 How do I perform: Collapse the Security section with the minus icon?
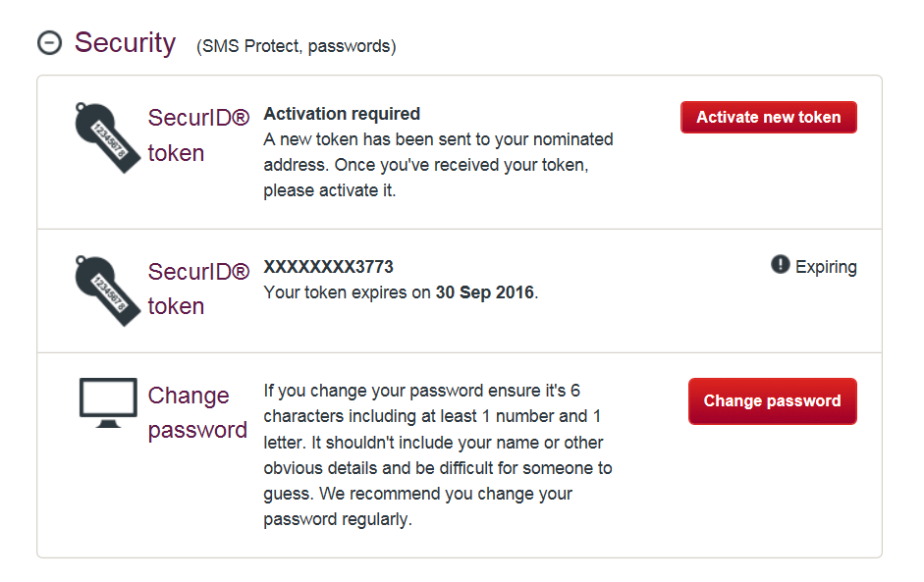[x=49, y=43]
